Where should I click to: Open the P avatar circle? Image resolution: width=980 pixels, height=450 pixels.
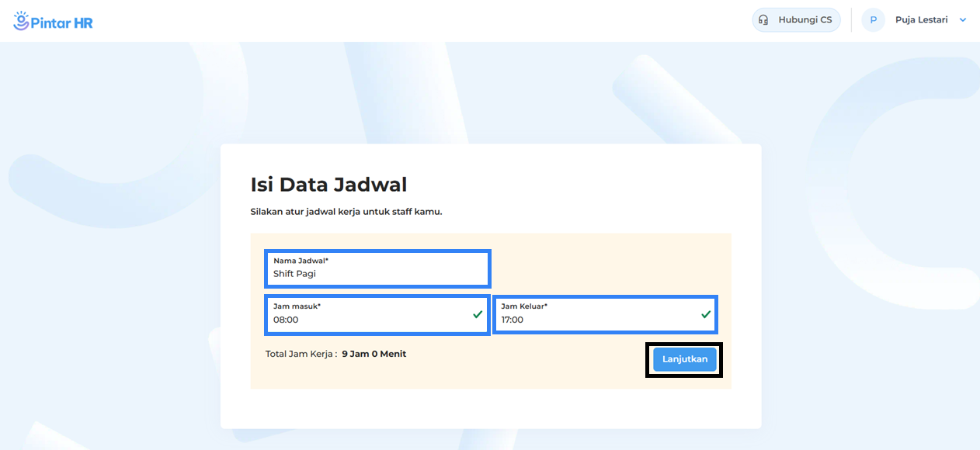(x=873, y=20)
